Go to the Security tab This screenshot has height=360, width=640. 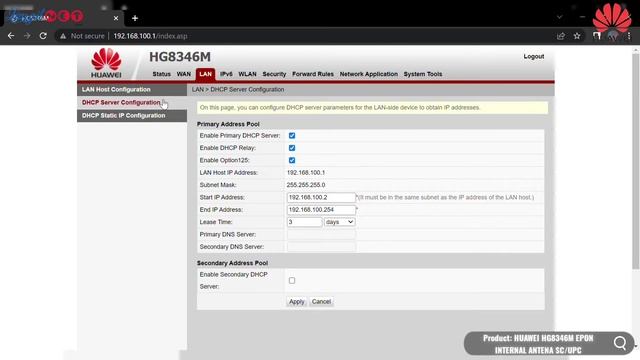click(x=274, y=74)
